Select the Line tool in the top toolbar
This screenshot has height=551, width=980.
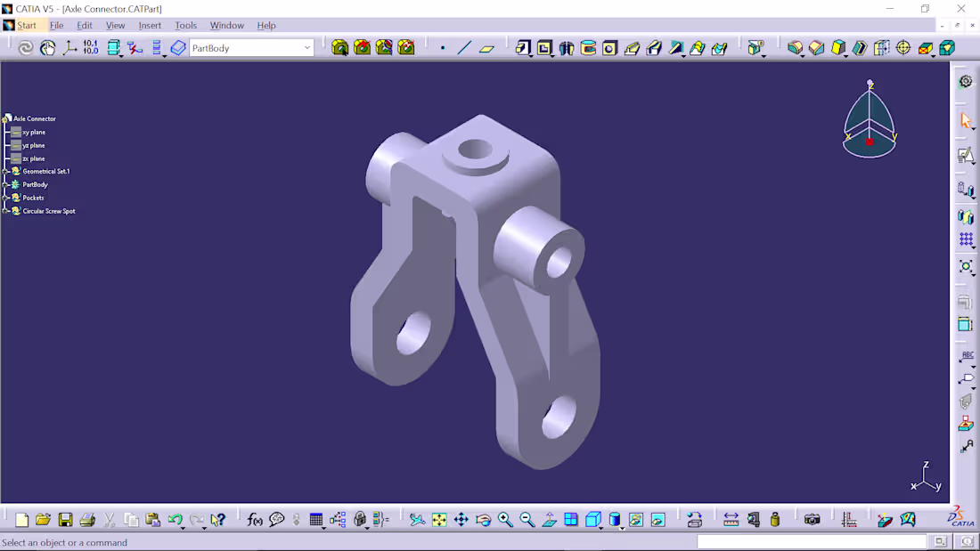click(x=463, y=47)
